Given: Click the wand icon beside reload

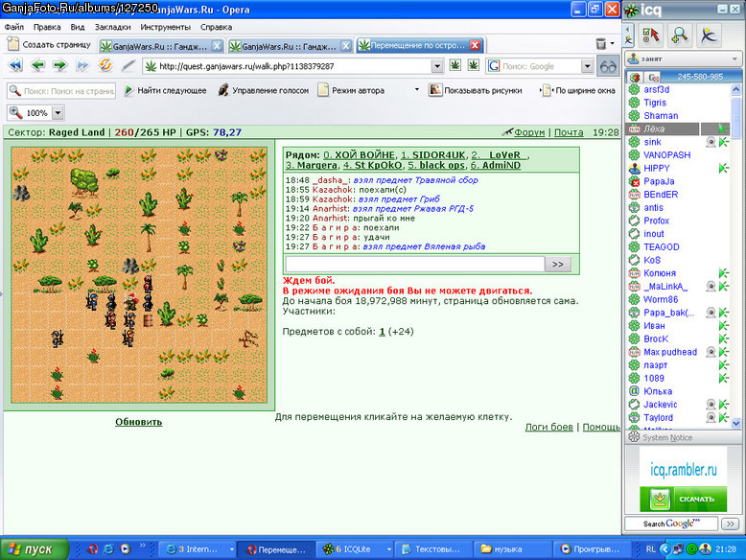Looking at the screenshot, I should pyautogui.click(x=128, y=65).
